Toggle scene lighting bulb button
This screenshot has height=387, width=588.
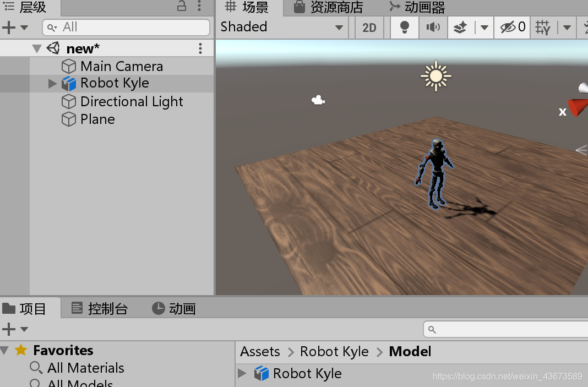404,28
